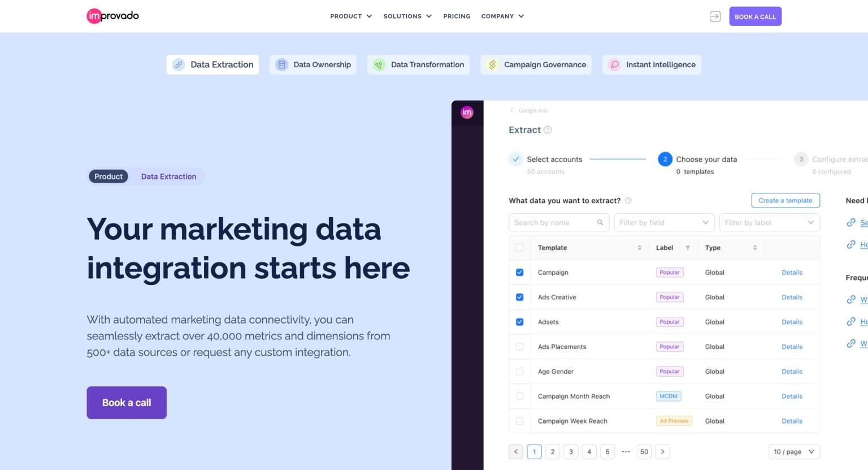Click the Data Transformation icon
The height and width of the screenshot is (470, 868).
point(378,64)
